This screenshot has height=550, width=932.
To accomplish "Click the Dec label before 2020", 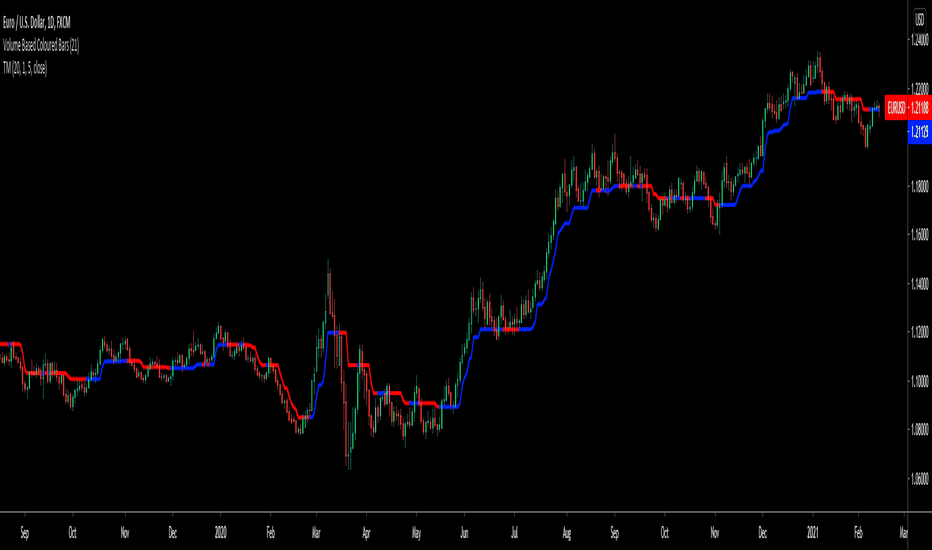I will tap(172, 533).
